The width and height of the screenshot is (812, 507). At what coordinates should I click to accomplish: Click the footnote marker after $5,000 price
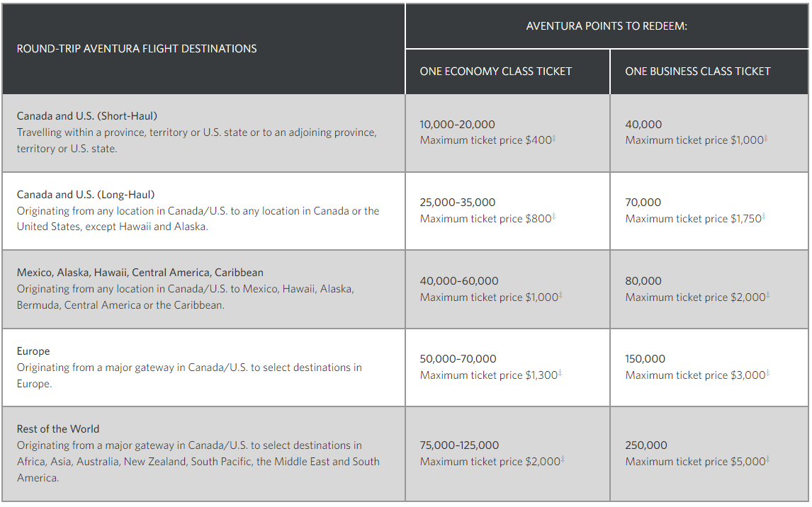click(x=768, y=460)
